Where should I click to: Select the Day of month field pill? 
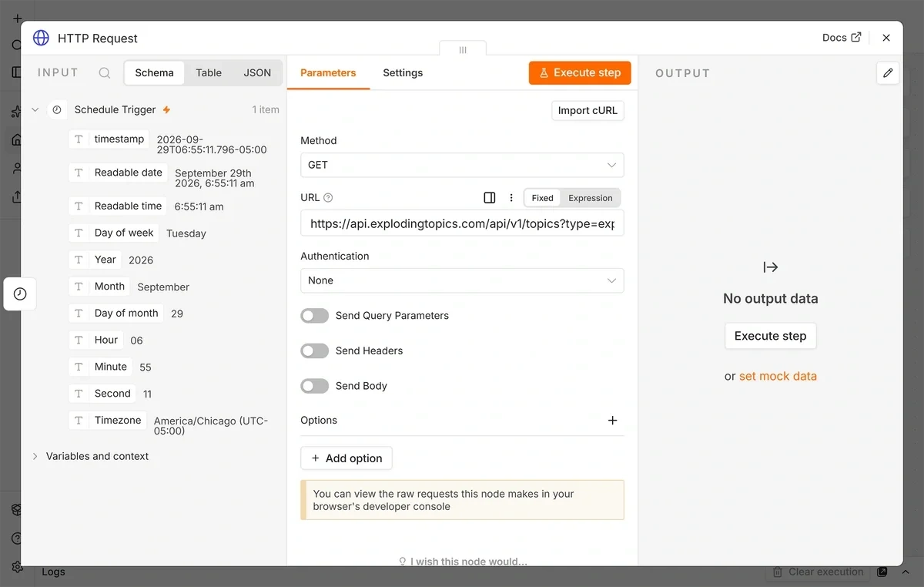click(x=116, y=314)
